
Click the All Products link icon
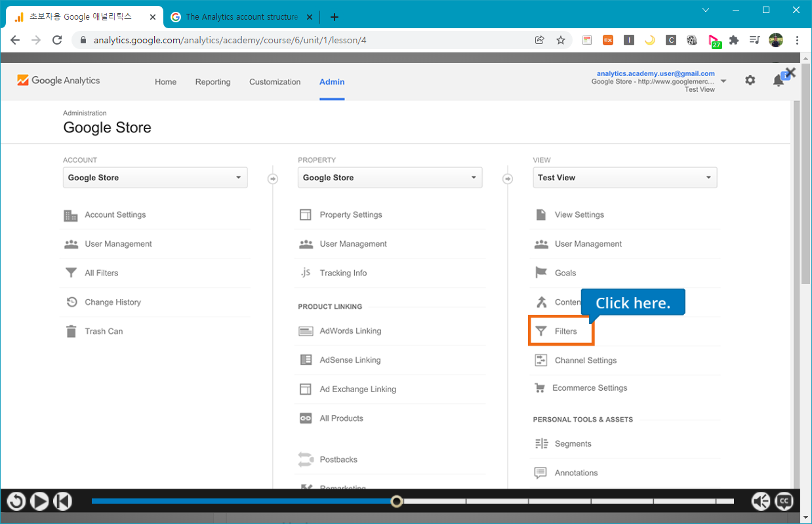(x=306, y=418)
